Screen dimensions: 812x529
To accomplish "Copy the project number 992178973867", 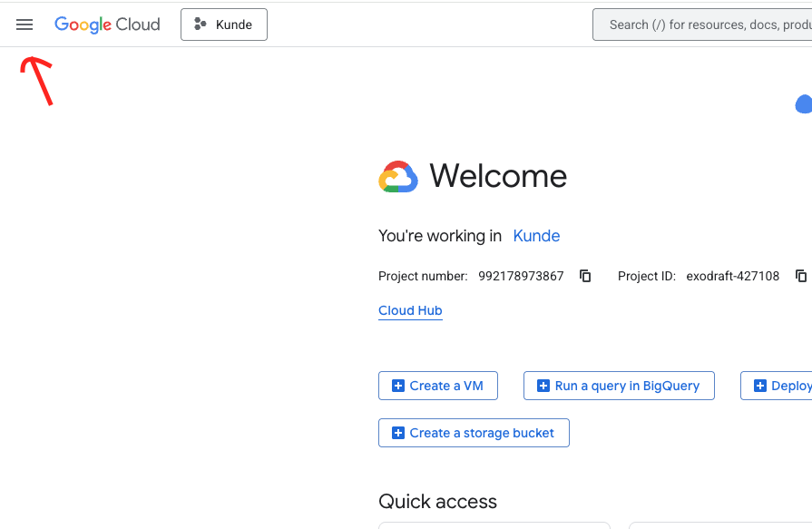I will (584, 276).
